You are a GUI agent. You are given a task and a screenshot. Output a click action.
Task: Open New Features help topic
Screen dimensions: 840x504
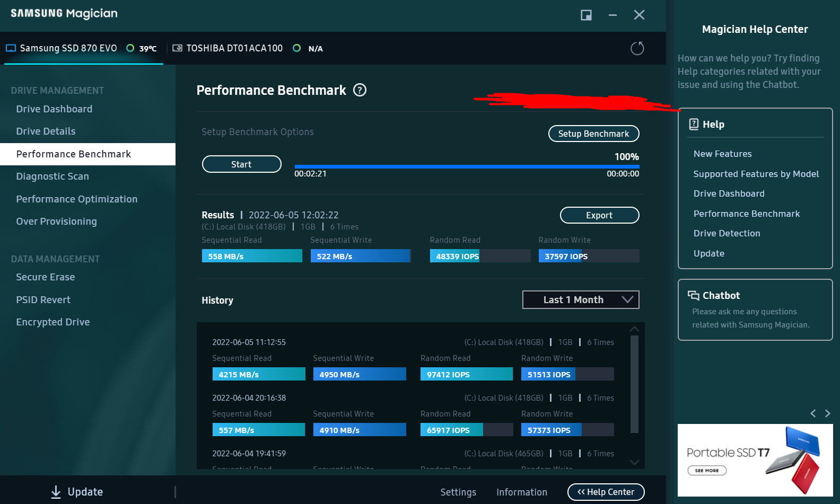pos(723,154)
